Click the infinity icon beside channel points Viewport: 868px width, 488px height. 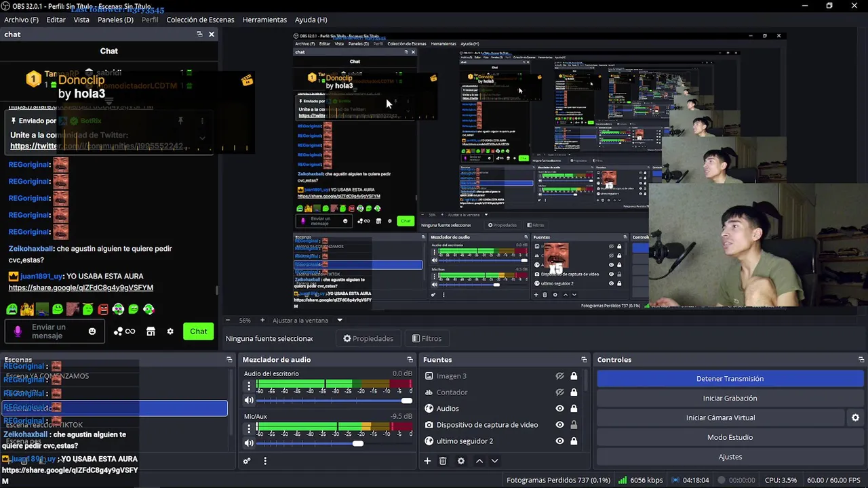click(130, 331)
